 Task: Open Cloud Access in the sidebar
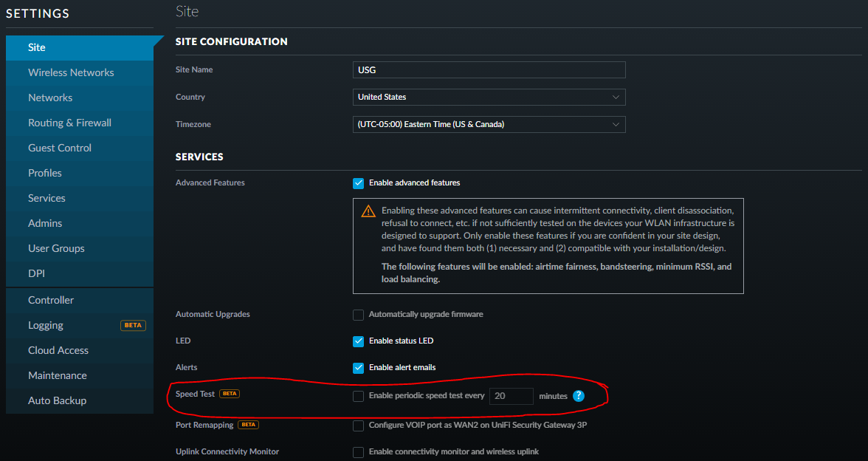(x=58, y=350)
